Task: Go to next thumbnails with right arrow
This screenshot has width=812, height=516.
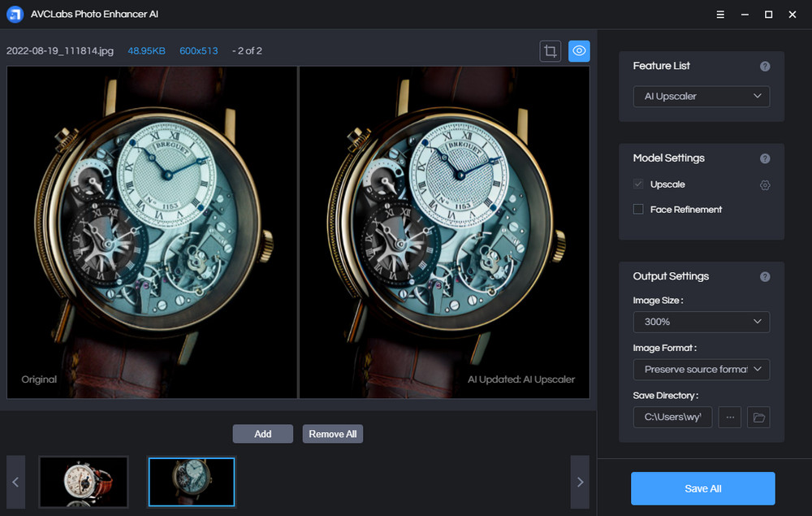Action: 580,482
